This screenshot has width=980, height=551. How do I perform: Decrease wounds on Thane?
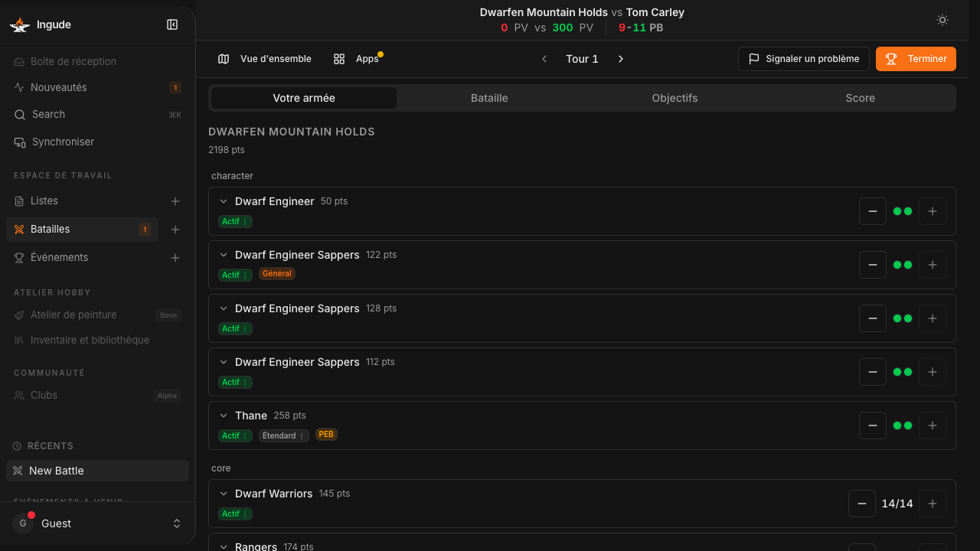(x=873, y=425)
